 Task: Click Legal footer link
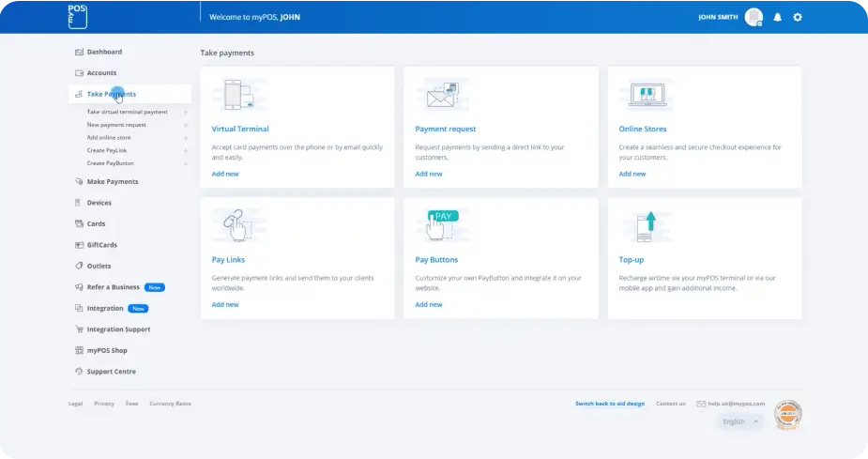75,404
